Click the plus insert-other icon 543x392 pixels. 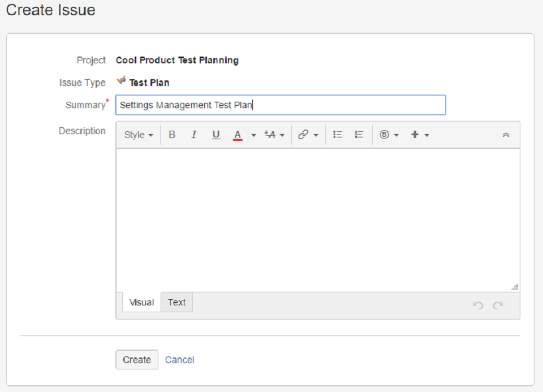click(x=415, y=135)
